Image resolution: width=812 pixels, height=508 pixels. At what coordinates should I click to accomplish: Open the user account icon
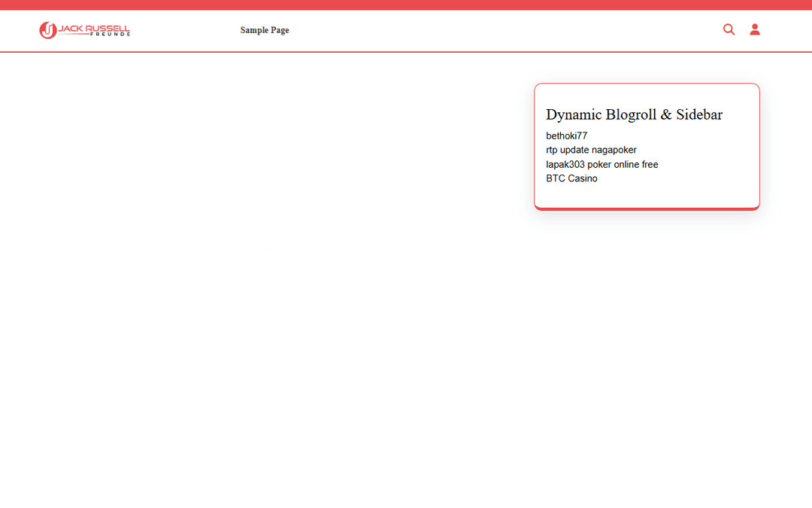pos(755,29)
